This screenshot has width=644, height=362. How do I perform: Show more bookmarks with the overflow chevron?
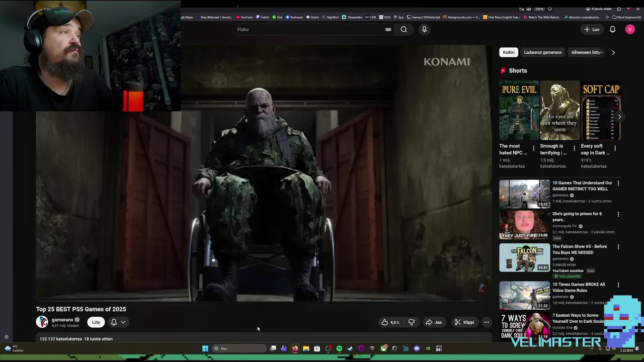click(607, 17)
